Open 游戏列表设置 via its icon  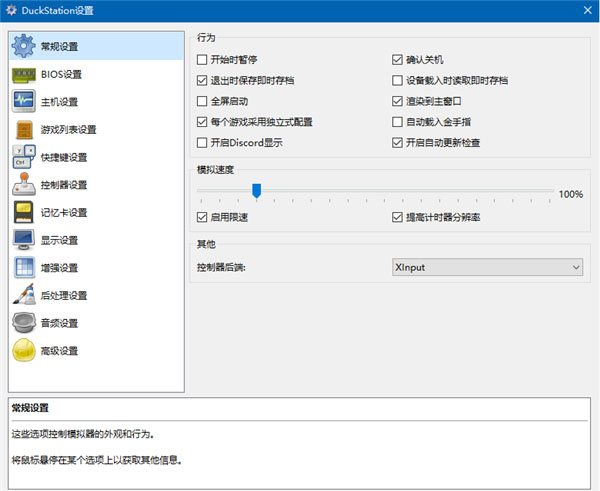click(25, 129)
